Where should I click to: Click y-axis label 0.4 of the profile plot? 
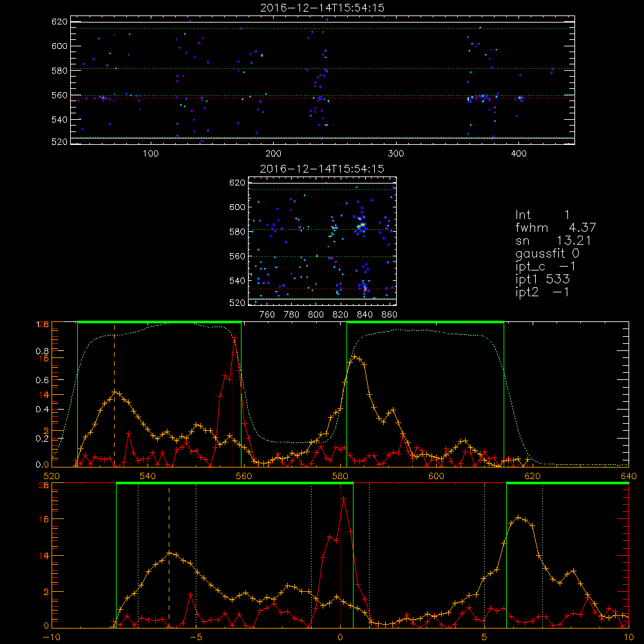(x=42, y=410)
